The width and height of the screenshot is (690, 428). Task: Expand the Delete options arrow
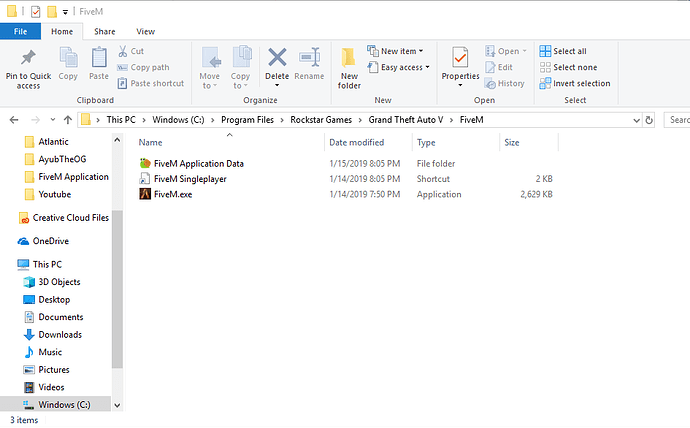pos(277,85)
